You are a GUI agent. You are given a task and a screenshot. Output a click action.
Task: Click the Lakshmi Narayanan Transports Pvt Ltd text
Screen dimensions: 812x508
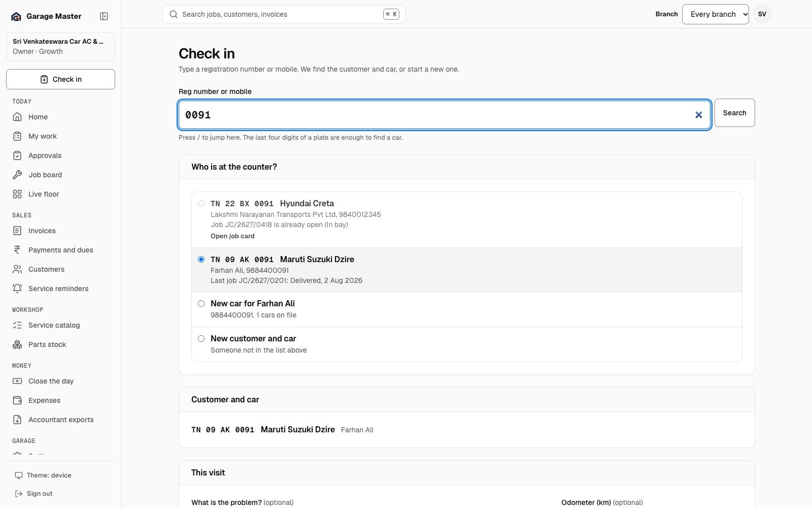[x=273, y=215]
